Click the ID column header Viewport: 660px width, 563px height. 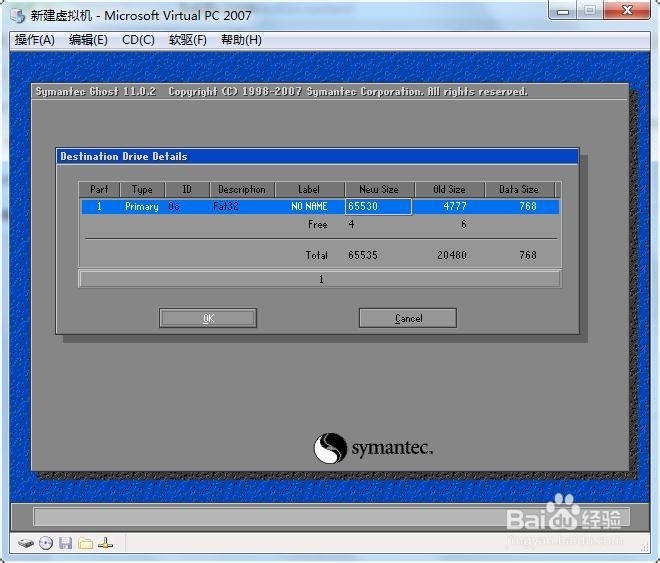point(187,189)
